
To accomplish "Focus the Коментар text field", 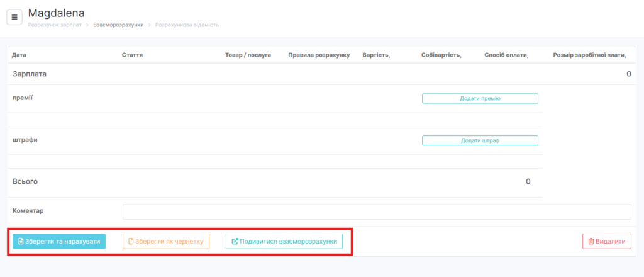I will (x=376, y=212).
